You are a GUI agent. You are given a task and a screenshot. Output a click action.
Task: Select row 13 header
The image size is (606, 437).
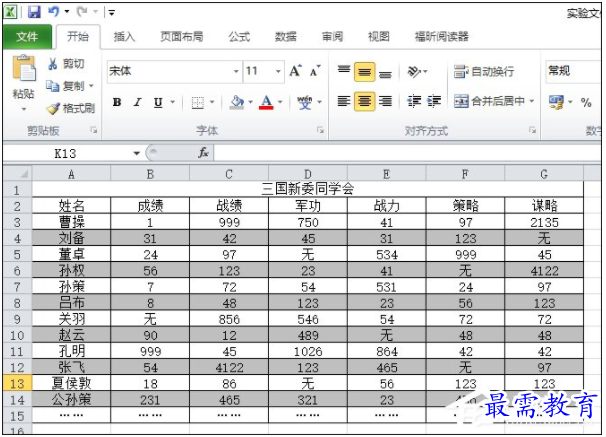pyautogui.click(x=17, y=383)
